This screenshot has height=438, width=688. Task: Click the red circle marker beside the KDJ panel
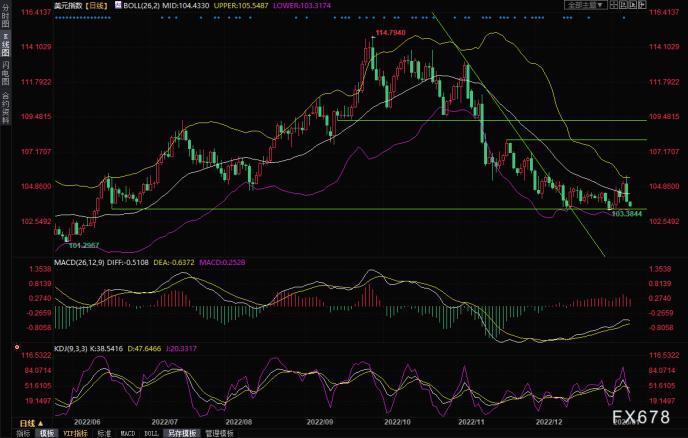tap(17, 347)
